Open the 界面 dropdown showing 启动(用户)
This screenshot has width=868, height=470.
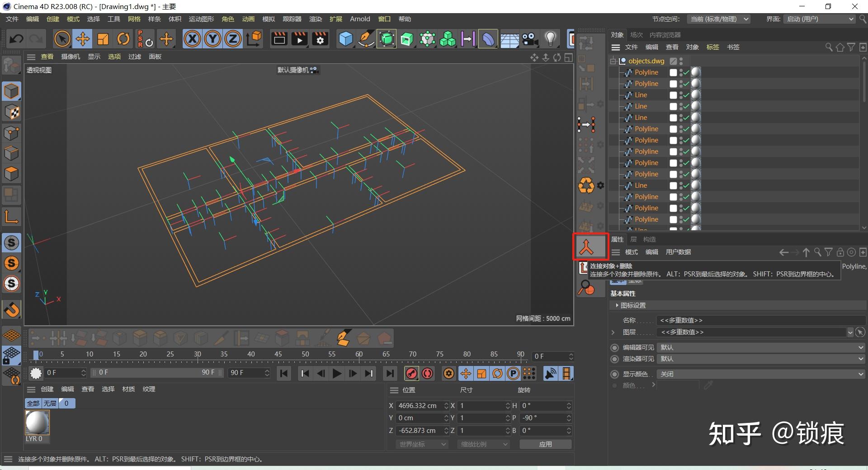(x=818, y=19)
